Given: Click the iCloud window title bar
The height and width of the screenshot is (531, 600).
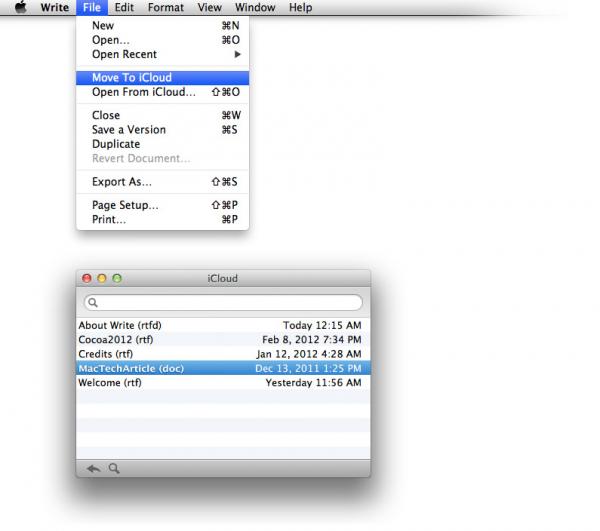Looking at the screenshot, I should tap(223, 278).
